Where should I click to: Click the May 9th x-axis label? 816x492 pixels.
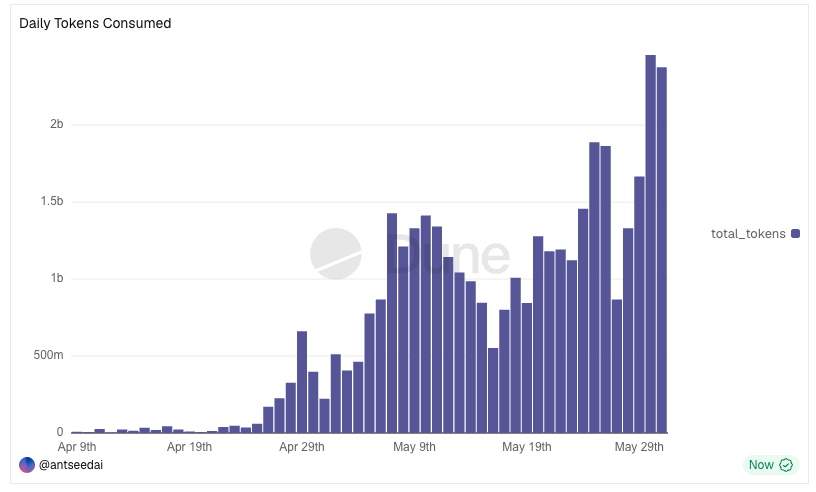(414, 447)
